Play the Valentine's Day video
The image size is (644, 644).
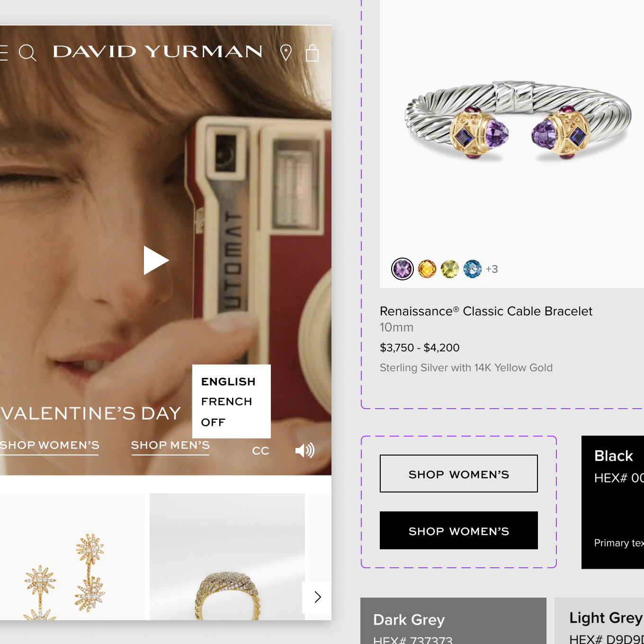[x=156, y=260]
